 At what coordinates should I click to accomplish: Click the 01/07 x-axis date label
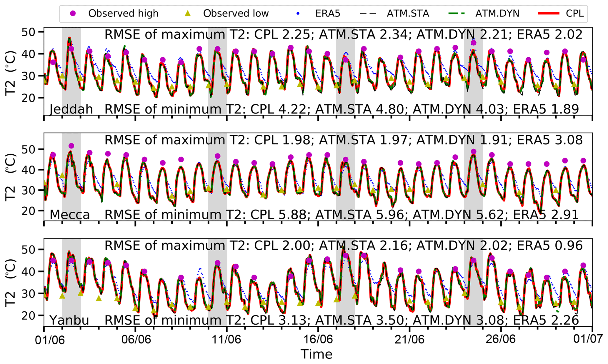[x=588, y=339]
